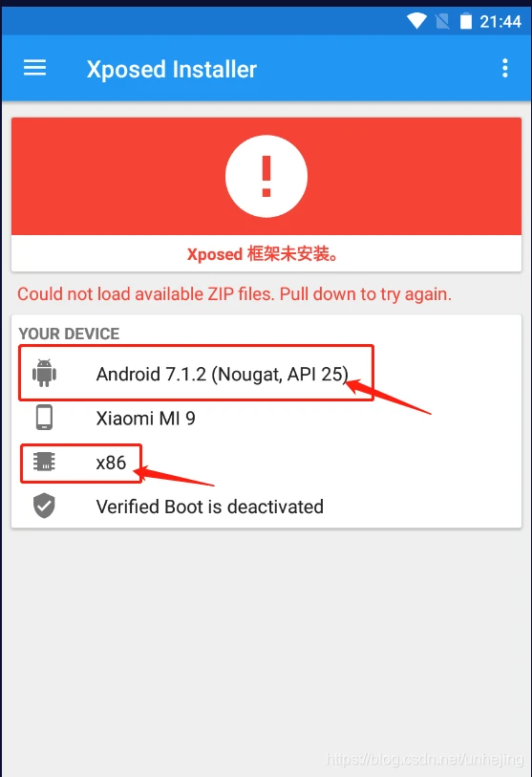Image resolution: width=532 pixels, height=777 pixels.
Task: Tap the 21:44 clock in status bar
Action: tap(500, 21)
